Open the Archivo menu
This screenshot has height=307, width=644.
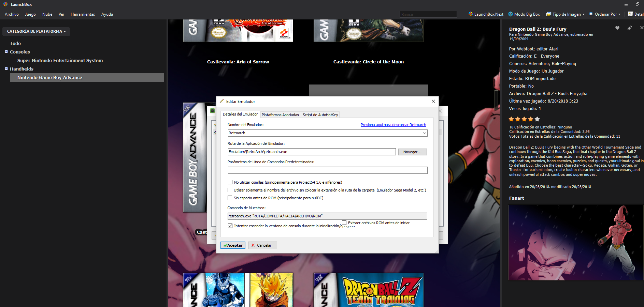12,14
